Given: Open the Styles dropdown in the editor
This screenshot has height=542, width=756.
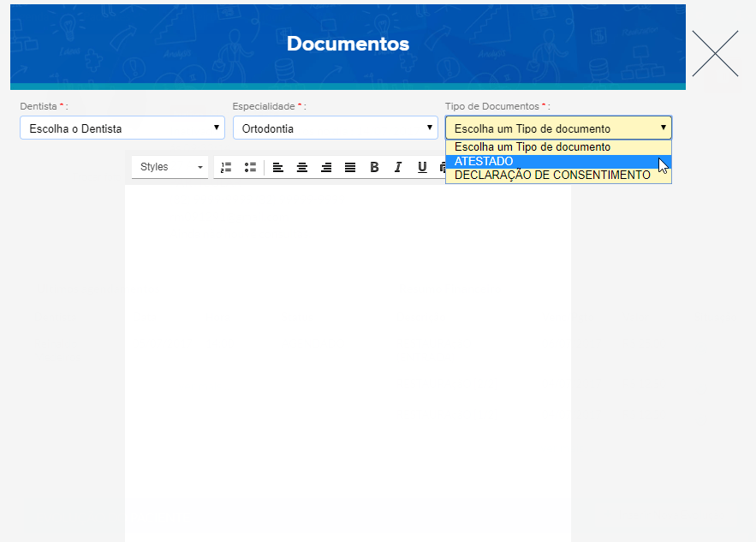Looking at the screenshot, I should [170, 167].
